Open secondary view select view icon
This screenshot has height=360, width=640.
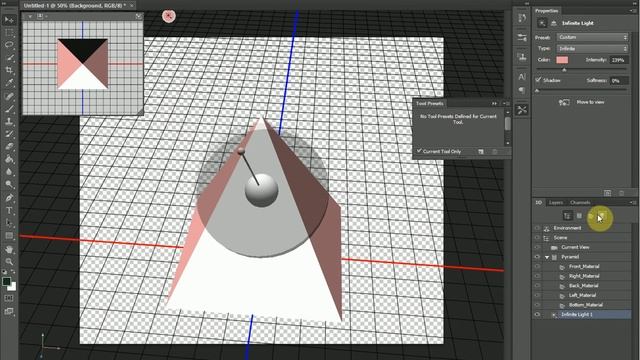[40, 16]
